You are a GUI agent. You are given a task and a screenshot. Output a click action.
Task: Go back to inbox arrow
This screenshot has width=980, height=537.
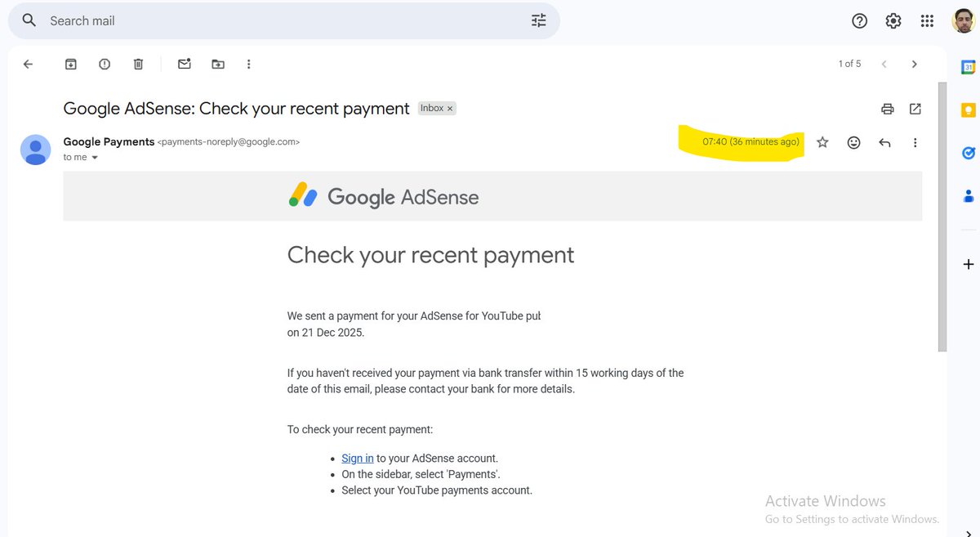[29, 64]
